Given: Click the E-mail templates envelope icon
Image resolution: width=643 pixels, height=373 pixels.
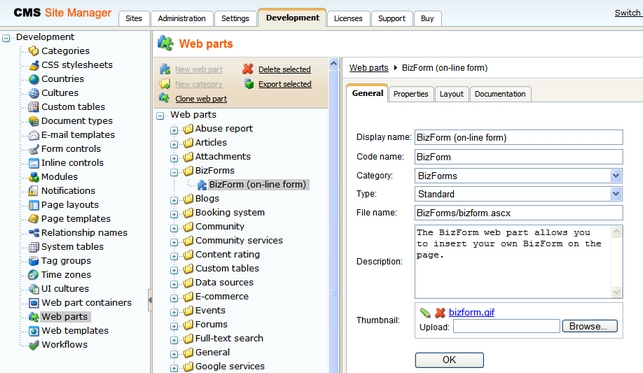Looking at the screenshot, I should (x=34, y=135).
